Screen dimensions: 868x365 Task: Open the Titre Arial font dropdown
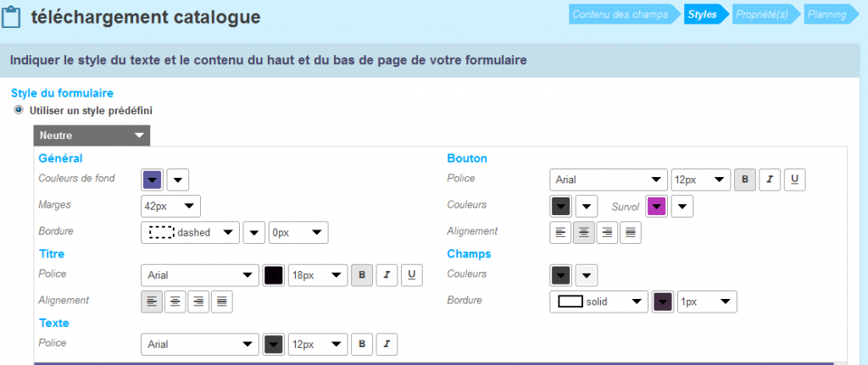tap(200, 275)
